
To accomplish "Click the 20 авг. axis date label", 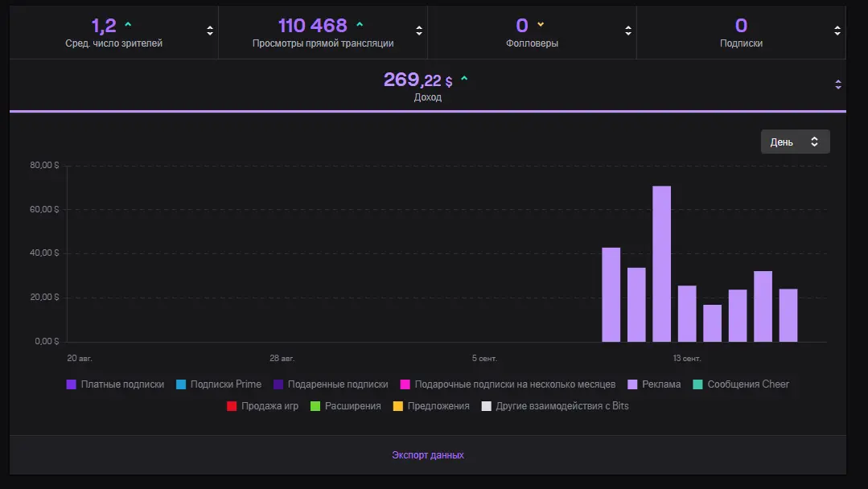I will tap(80, 359).
